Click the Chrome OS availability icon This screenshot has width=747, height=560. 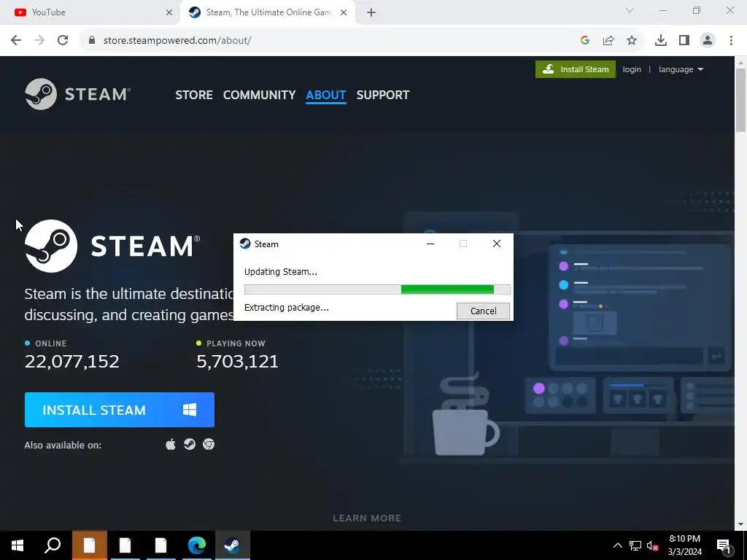[x=209, y=444]
